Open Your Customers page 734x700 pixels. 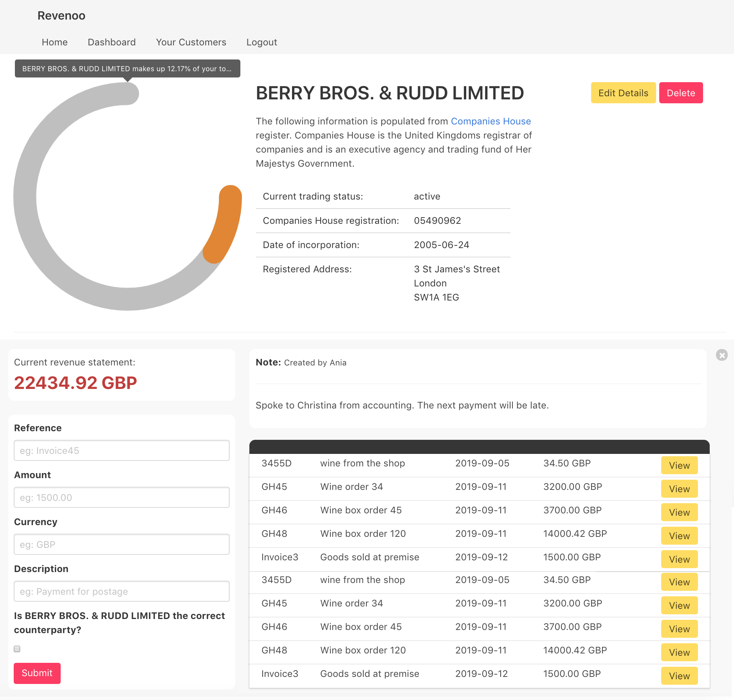191,42
